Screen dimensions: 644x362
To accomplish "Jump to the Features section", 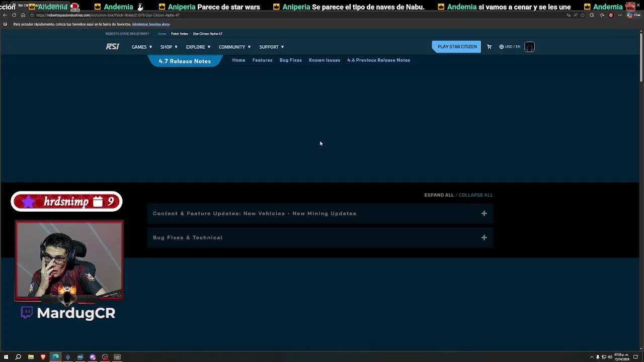I will click(x=262, y=60).
